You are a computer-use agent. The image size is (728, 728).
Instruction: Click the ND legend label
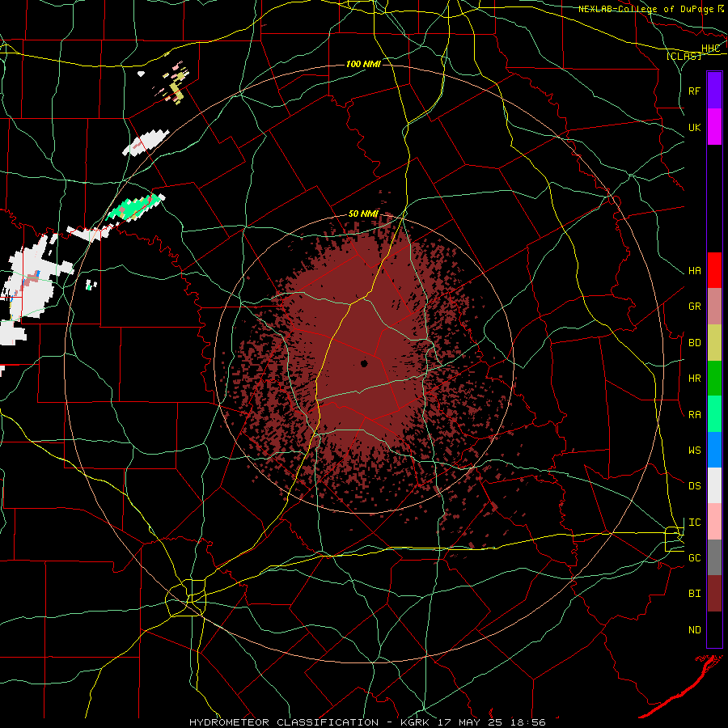coord(694,630)
